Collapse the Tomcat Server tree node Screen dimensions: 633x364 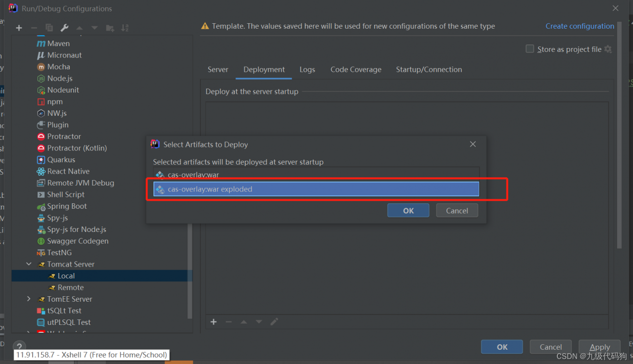(29, 264)
